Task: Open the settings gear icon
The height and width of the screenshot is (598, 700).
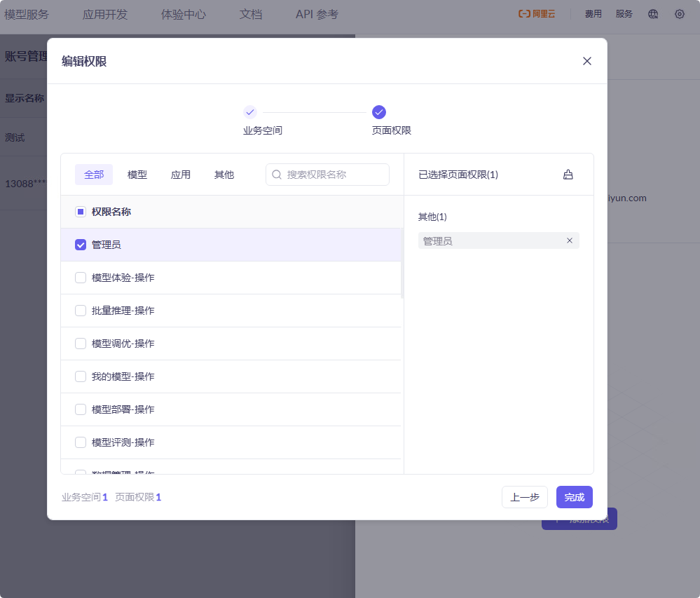Action: [678, 13]
